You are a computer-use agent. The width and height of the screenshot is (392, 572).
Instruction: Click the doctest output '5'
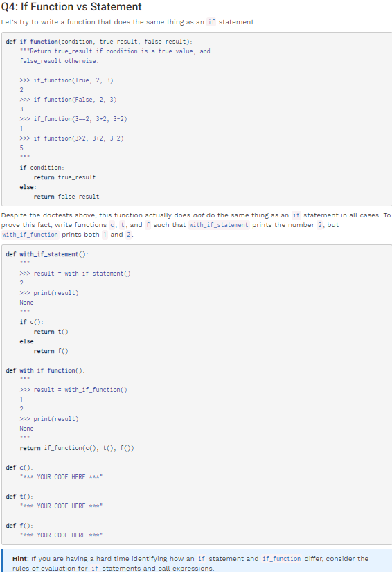coord(21,148)
